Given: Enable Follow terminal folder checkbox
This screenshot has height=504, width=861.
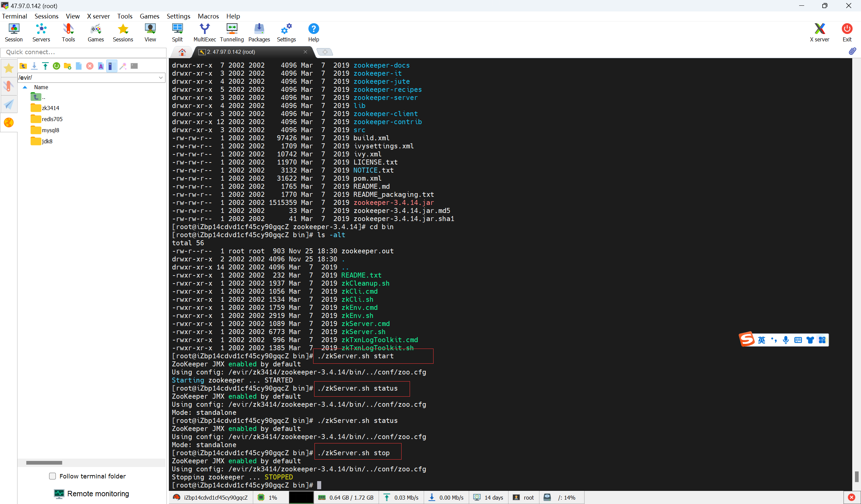Looking at the screenshot, I should coord(52,476).
